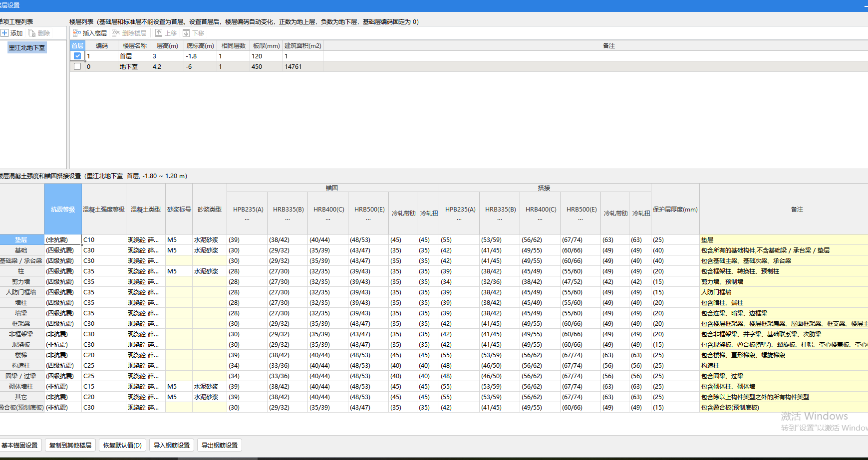Open HRB335(B) anchorage column ellipsis
The height and width of the screenshot is (460, 868).
(x=288, y=219)
